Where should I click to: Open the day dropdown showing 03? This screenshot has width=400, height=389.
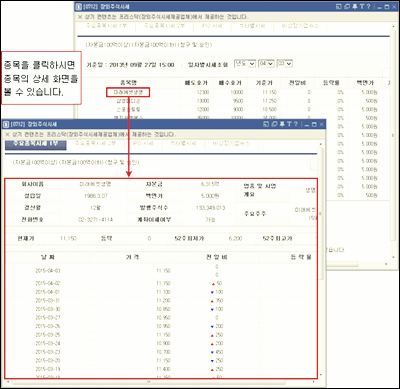pos(284,63)
